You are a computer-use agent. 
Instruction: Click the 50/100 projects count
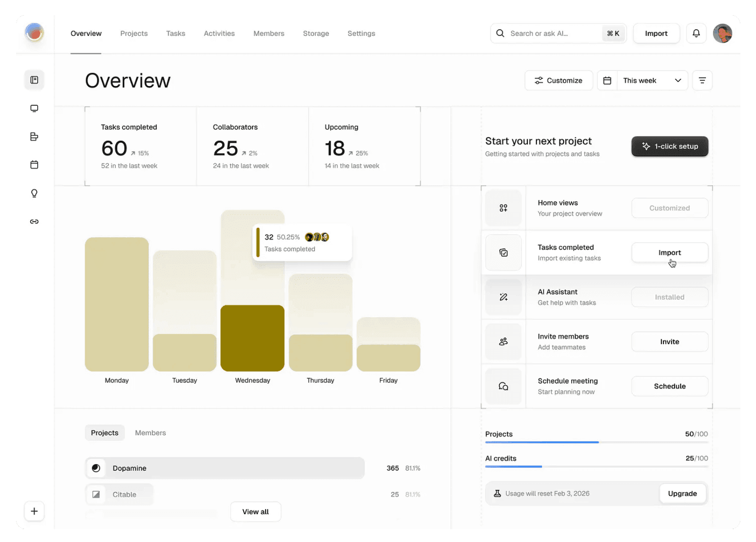click(x=696, y=434)
